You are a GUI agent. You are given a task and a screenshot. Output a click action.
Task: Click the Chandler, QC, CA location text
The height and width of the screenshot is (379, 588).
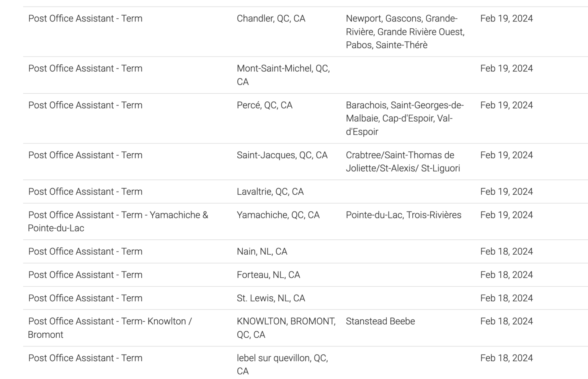[x=271, y=18]
